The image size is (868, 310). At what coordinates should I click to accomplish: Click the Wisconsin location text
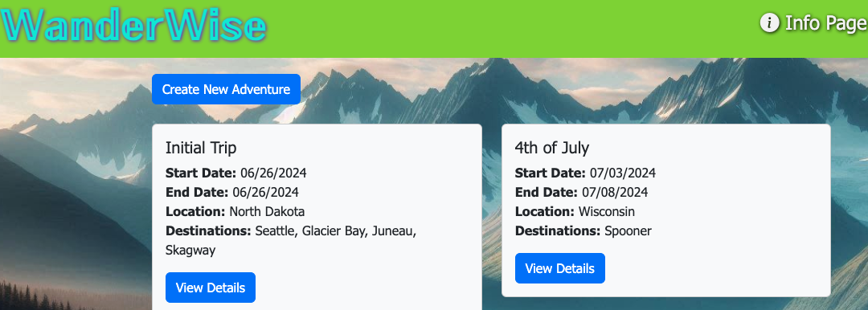(x=606, y=211)
